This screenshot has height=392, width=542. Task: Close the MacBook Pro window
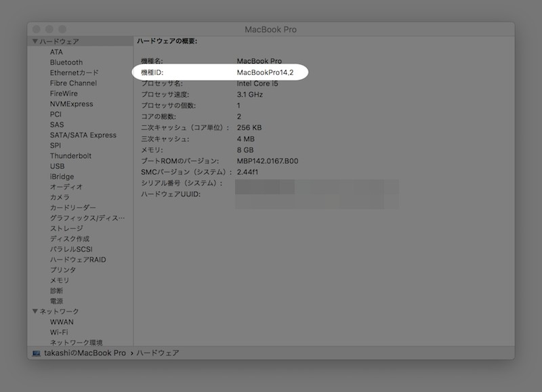pyautogui.click(x=37, y=29)
